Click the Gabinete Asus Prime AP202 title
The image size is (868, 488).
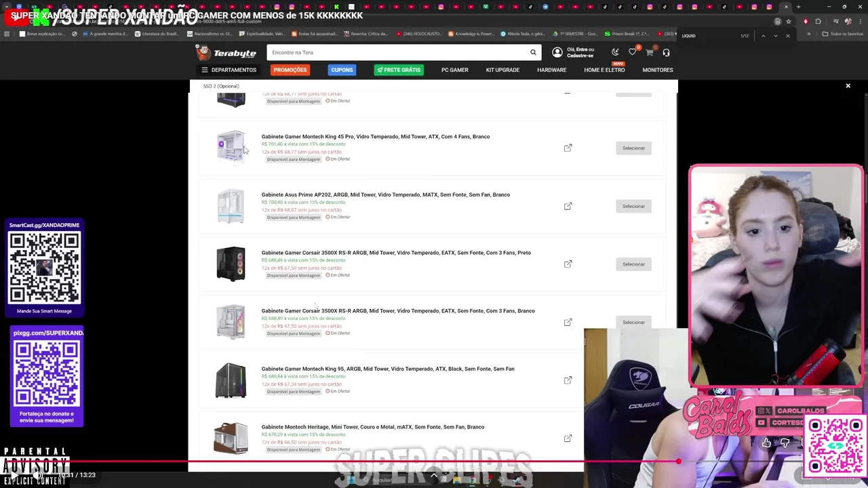(x=386, y=195)
